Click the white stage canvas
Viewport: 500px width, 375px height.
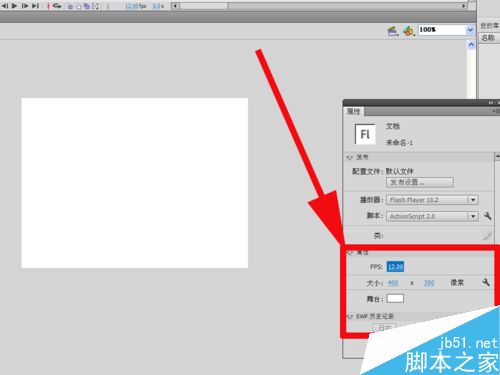[135, 183]
